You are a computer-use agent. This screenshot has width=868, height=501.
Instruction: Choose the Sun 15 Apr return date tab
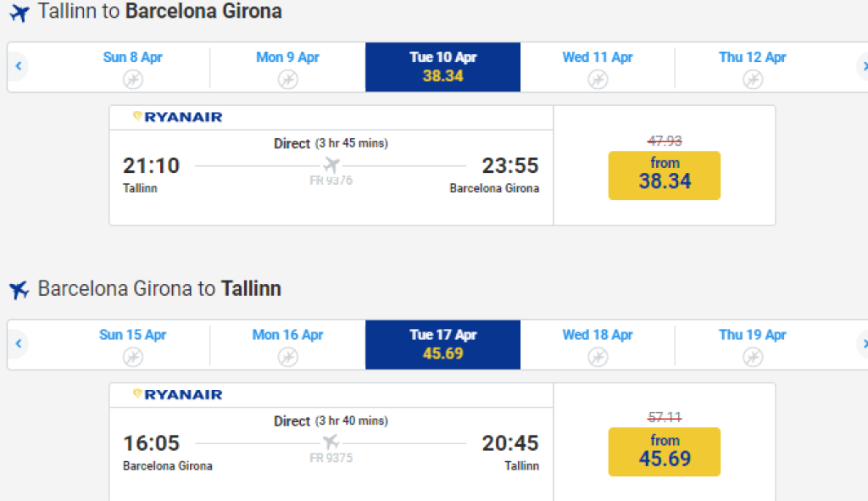pos(132,343)
